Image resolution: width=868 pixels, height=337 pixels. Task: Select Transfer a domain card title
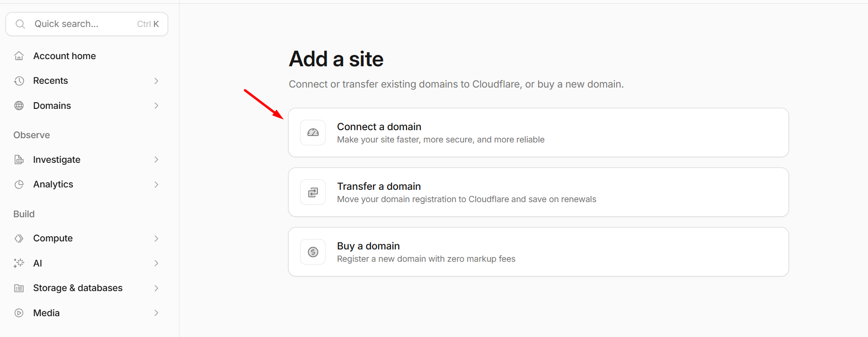coord(379,186)
